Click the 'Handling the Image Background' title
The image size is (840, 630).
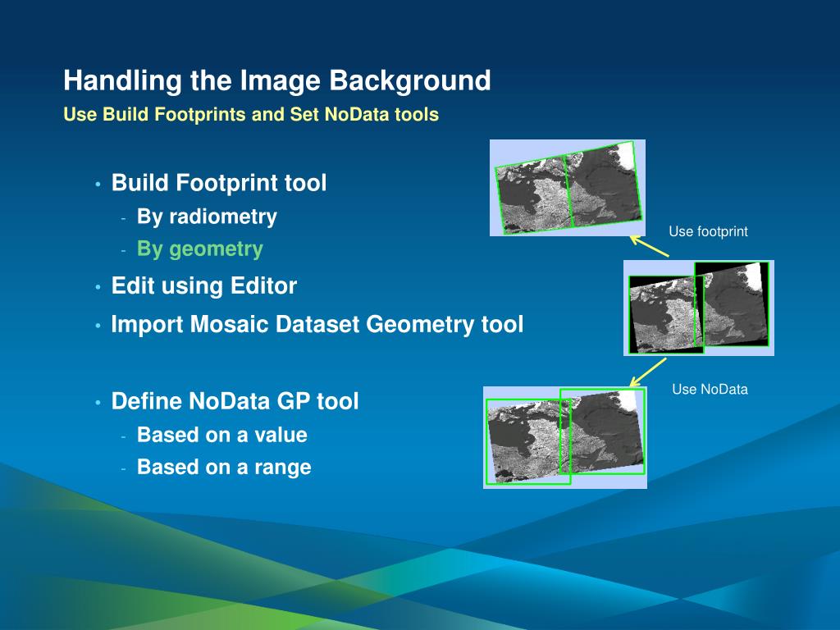pyautogui.click(x=277, y=81)
